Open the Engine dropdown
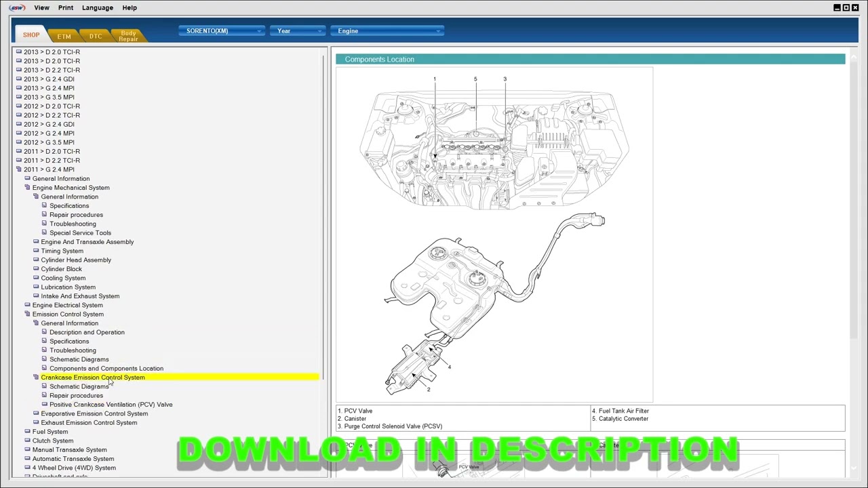The image size is (868, 488). coord(387,30)
